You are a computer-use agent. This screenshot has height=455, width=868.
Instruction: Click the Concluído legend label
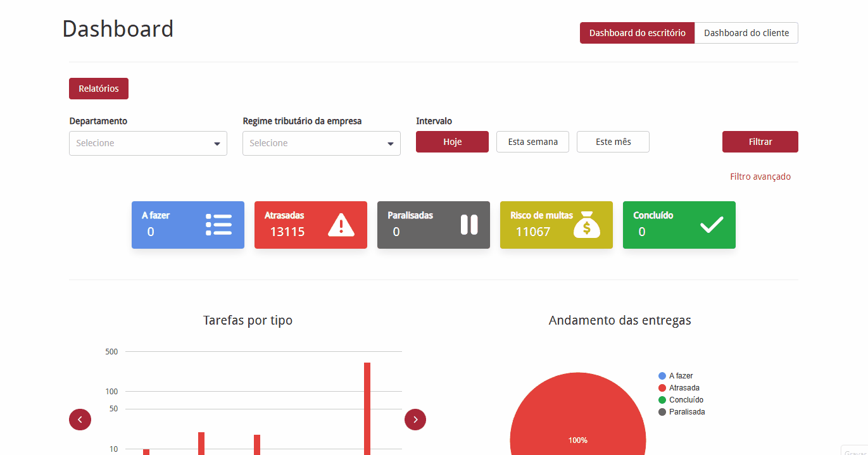[x=686, y=400]
